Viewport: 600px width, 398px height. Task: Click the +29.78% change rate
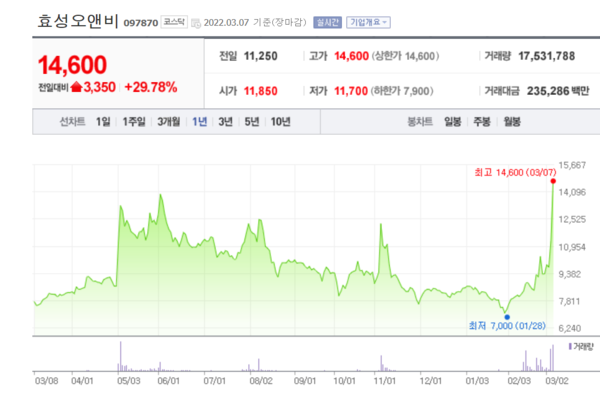tap(151, 87)
